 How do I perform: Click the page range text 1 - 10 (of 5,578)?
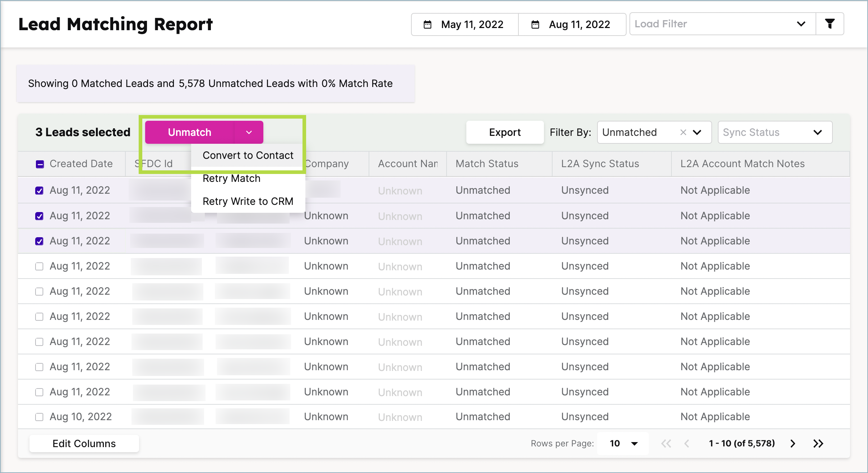pos(742,444)
